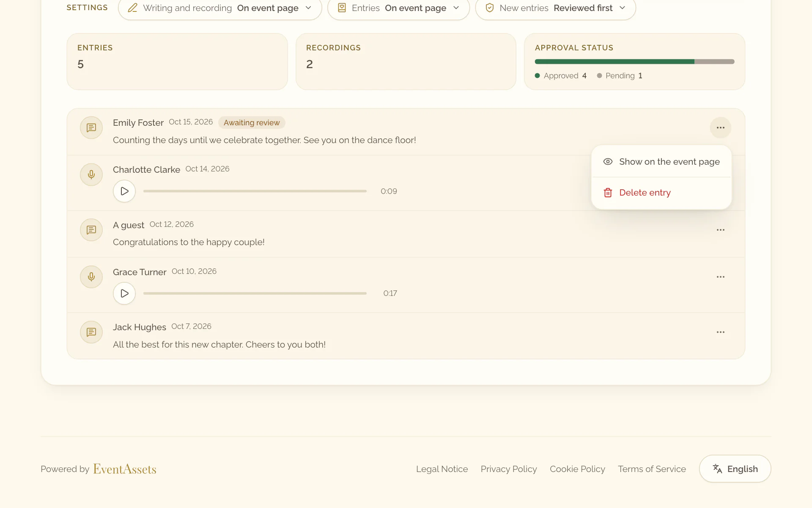Click the name Charlotte Clarke

pos(146,170)
